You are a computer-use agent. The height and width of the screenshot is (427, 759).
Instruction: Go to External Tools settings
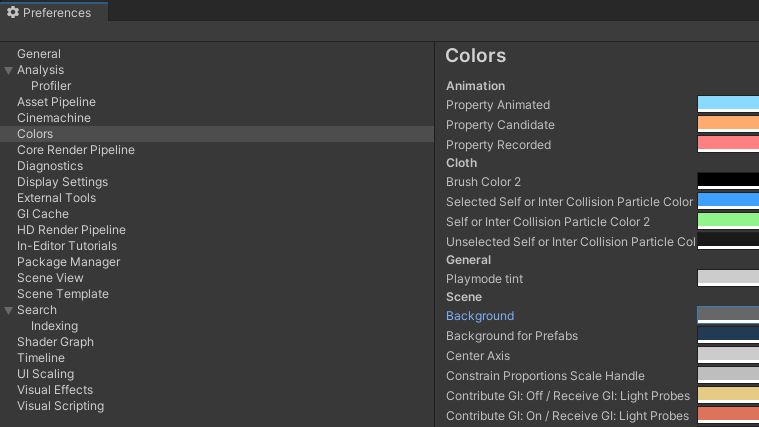click(x=56, y=198)
